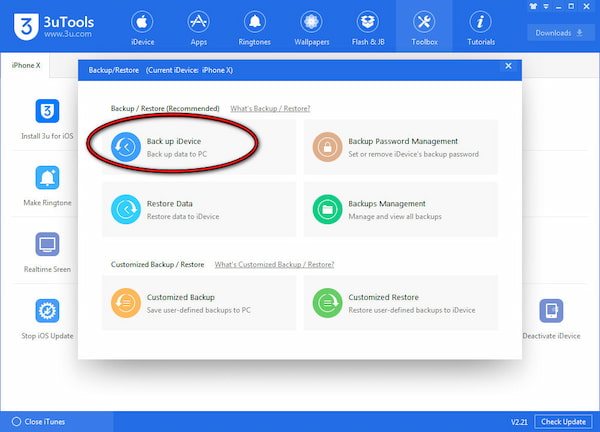Click the Customized Restore green icon

[327, 303]
